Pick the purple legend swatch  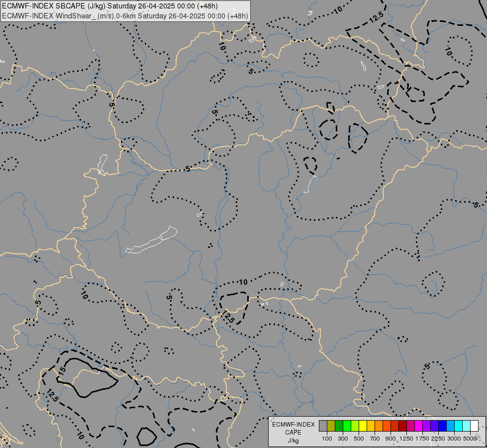point(427,426)
